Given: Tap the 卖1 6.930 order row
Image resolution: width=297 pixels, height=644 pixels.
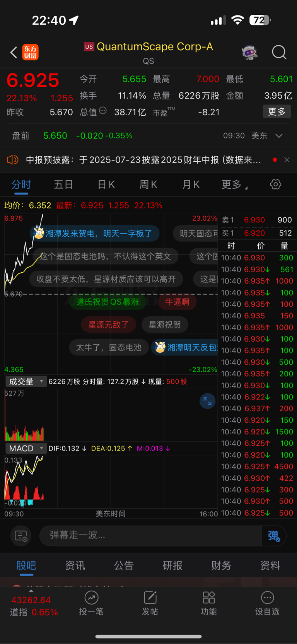Looking at the screenshot, I should 257,220.
